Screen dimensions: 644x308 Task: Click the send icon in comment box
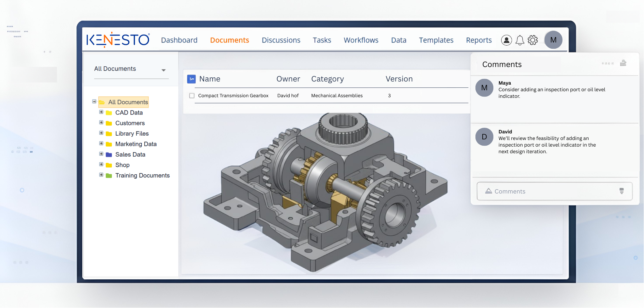621,191
